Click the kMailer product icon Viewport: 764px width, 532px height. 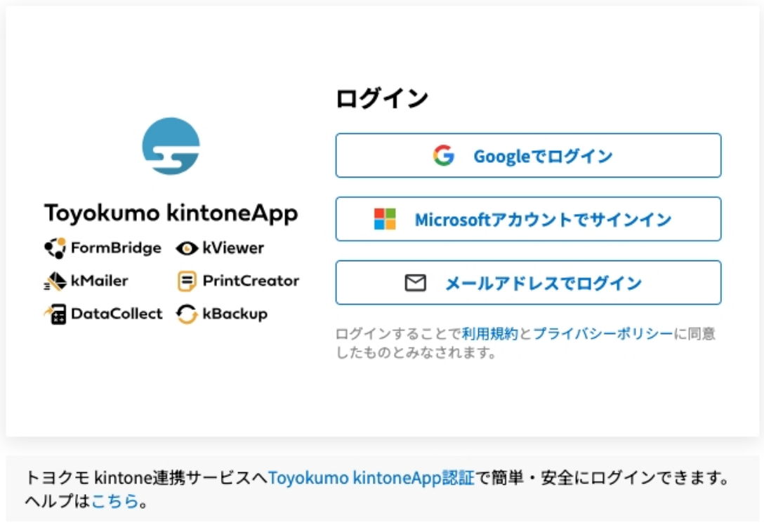(x=55, y=281)
